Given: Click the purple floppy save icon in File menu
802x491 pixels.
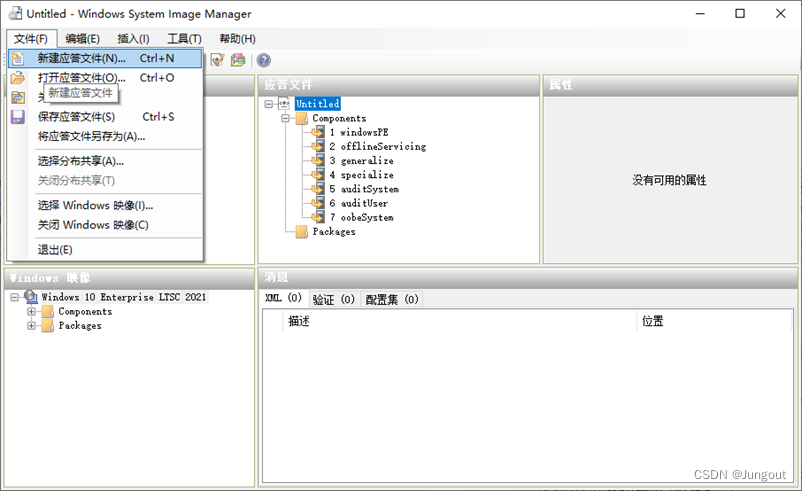Looking at the screenshot, I should tap(17, 117).
